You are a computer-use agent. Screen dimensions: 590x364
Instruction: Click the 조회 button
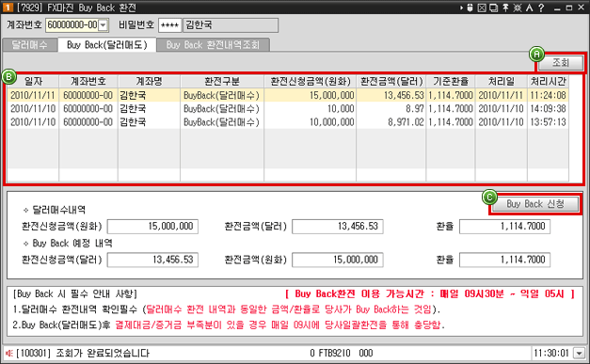coord(561,62)
